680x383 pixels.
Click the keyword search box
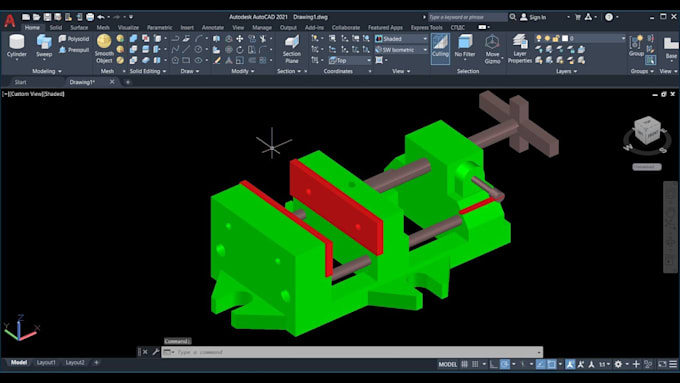coord(467,17)
